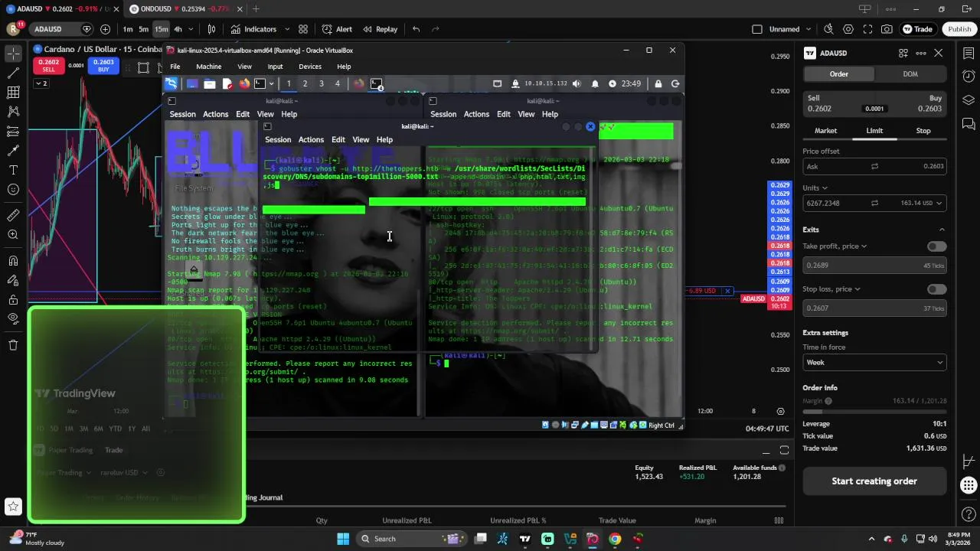Open the Alert button
The image size is (980, 551).
[x=337, y=29]
